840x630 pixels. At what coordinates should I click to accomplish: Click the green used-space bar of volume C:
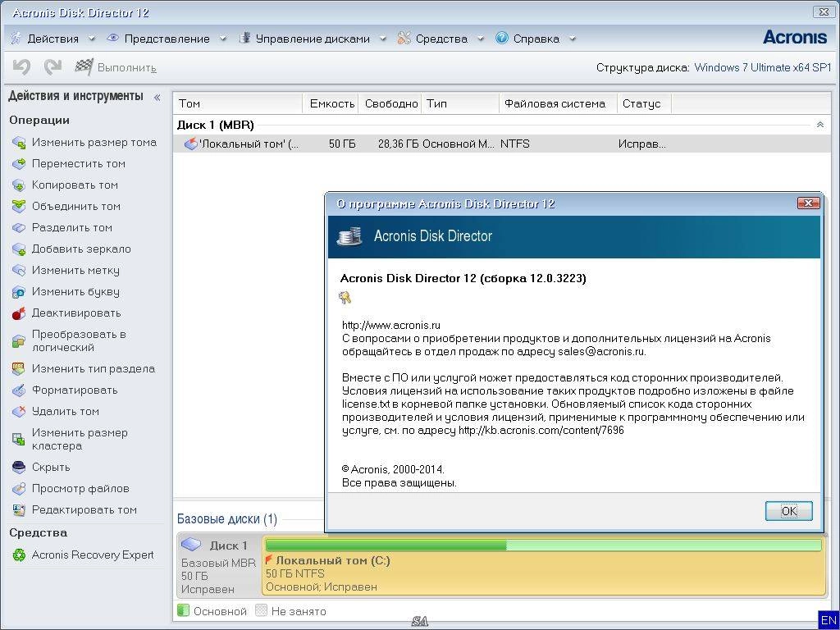pyautogui.click(x=386, y=546)
